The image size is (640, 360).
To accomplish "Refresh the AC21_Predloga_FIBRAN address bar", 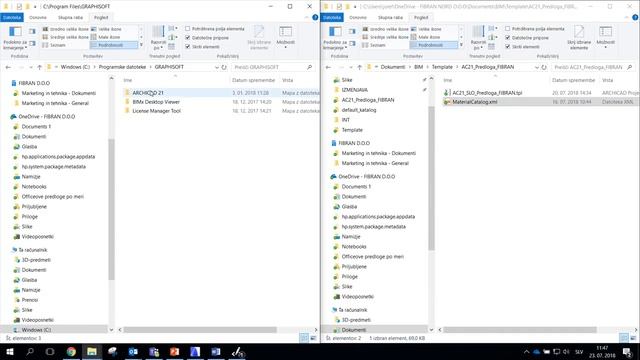I will coord(544,67).
